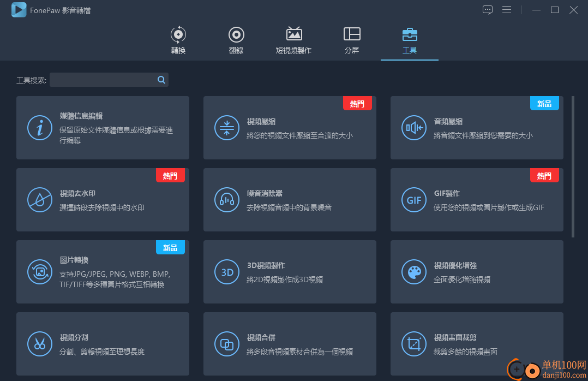Viewport: 588px width, 381px height.
Task: Click the 新品 badge on 音頻壓縮
Action: (x=544, y=104)
